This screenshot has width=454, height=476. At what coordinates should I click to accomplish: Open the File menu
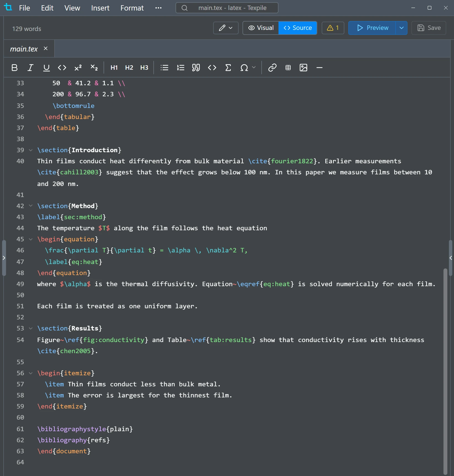click(24, 8)
